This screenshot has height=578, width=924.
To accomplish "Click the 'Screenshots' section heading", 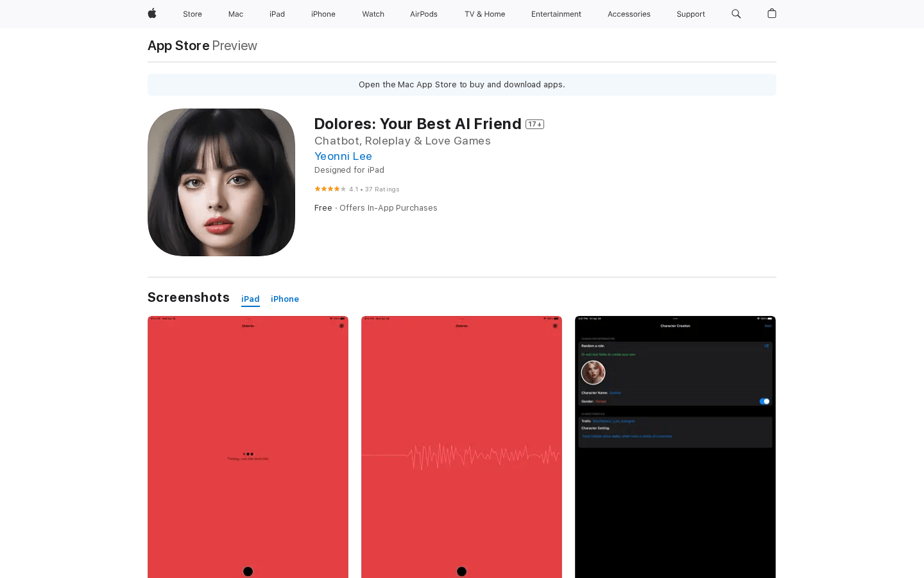I will (189, 297).
